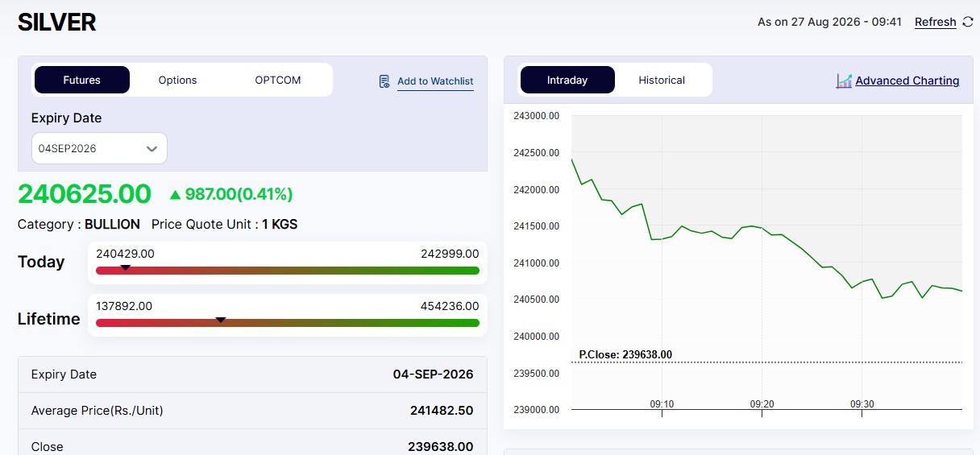This screenshot has width=980, height=455.
Task: Click the Lifetime price range bar
Action: [288, 323]
